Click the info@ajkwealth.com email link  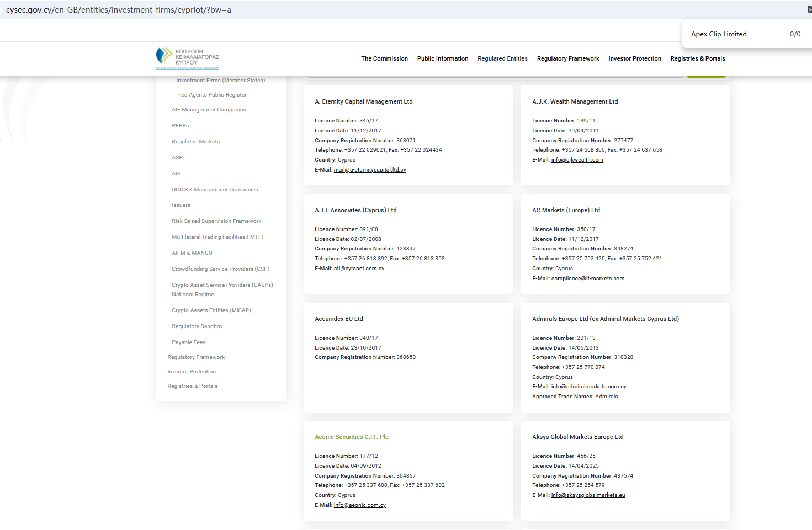point(577,160)
